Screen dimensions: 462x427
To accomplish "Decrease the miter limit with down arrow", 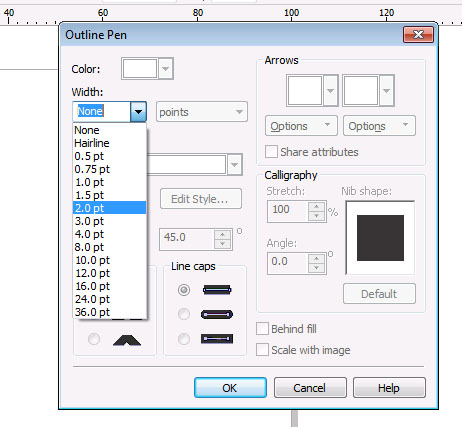I will pos(223,244).
